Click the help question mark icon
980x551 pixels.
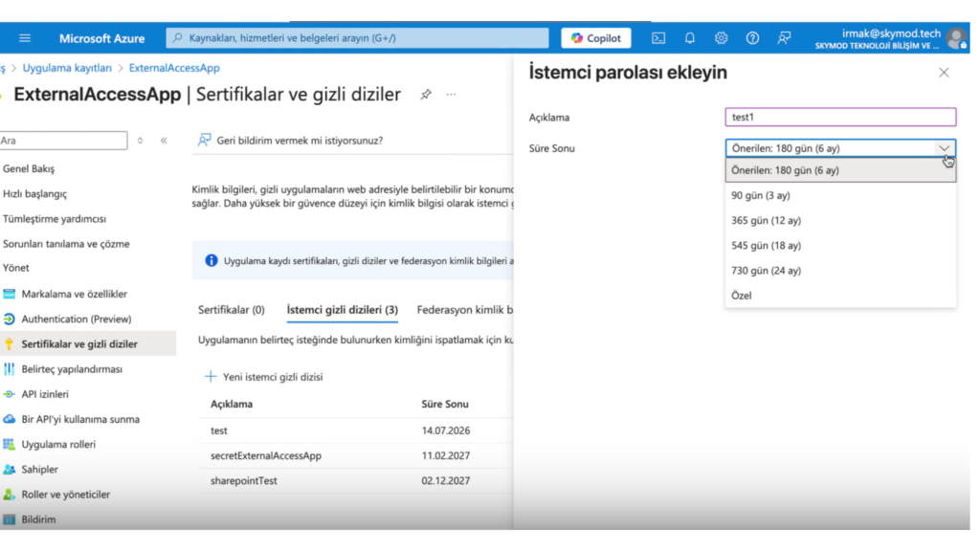752,37
